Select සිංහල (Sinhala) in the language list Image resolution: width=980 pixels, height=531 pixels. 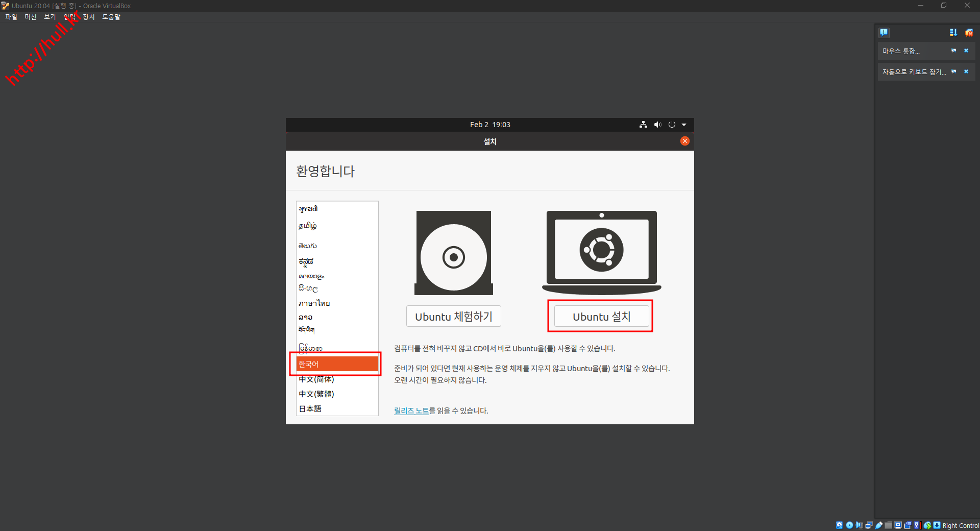click(x=337, y=288)
